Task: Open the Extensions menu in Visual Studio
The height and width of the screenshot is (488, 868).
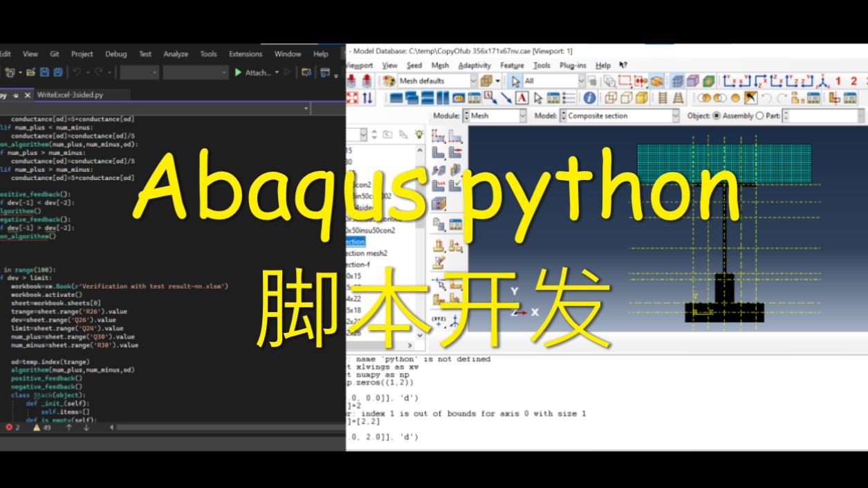Action: 246,54
